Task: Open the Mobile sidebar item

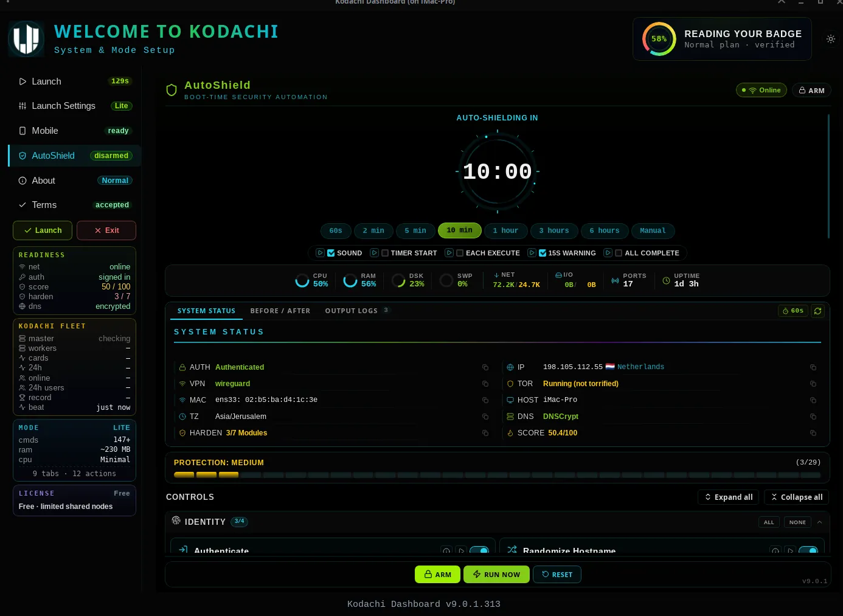Action: click(x=74, y=131)
